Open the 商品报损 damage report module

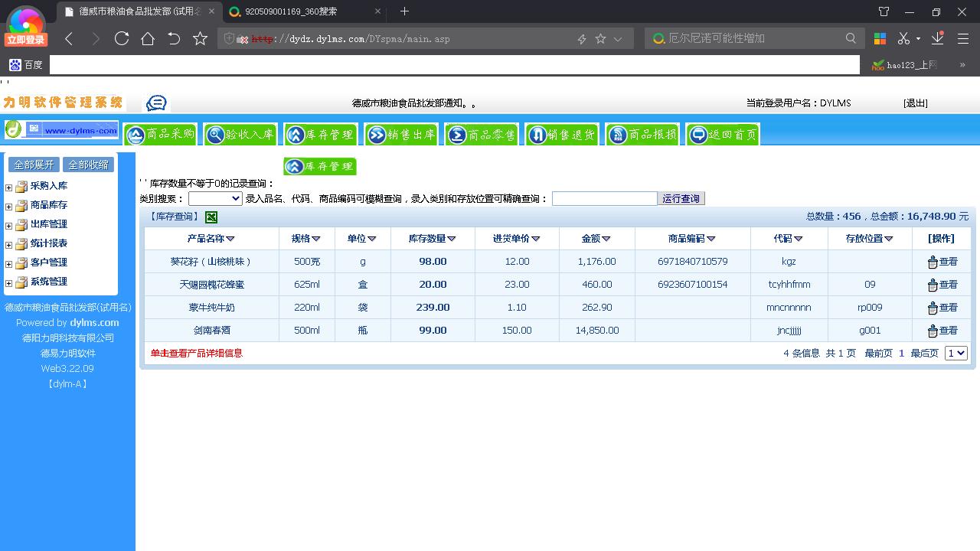tap(642, 134)
